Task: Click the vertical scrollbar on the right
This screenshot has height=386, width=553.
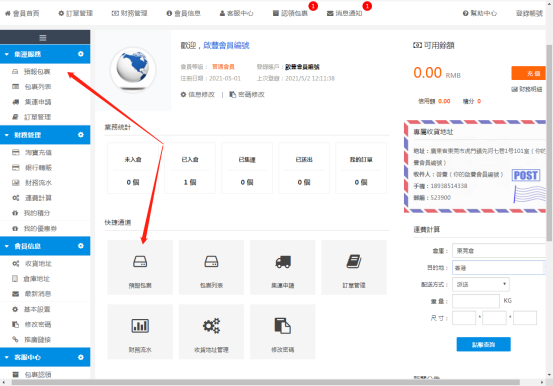Action: pyautogui.click(x=549, y=143)
